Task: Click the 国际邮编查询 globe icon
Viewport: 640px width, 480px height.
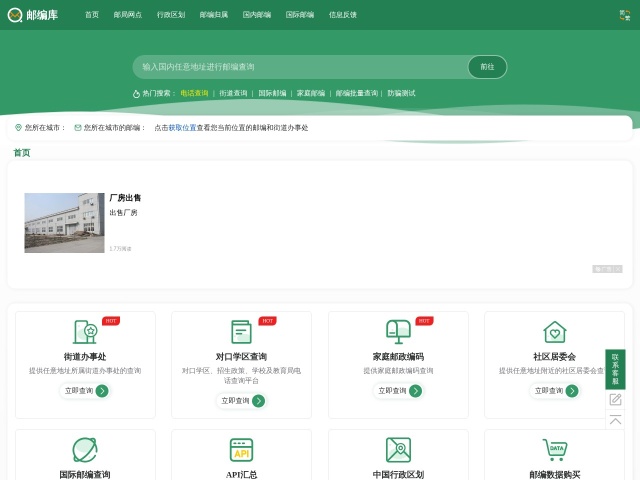Action: click(x=85, y=450)
